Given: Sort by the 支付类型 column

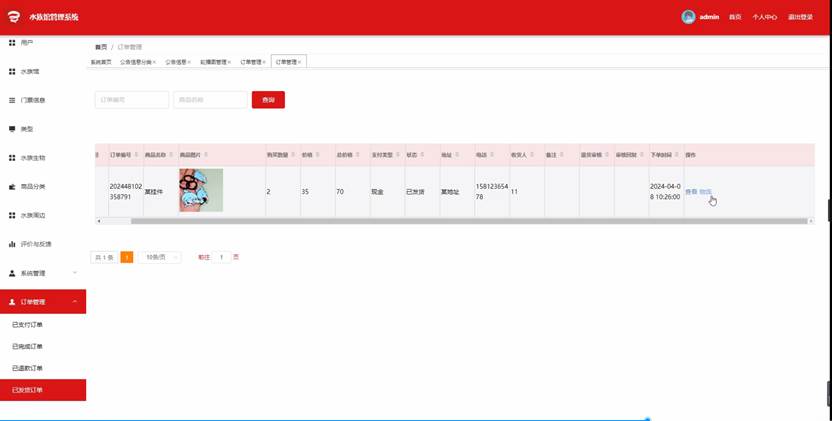Looking at the screenshot, I should click(397, 155).
